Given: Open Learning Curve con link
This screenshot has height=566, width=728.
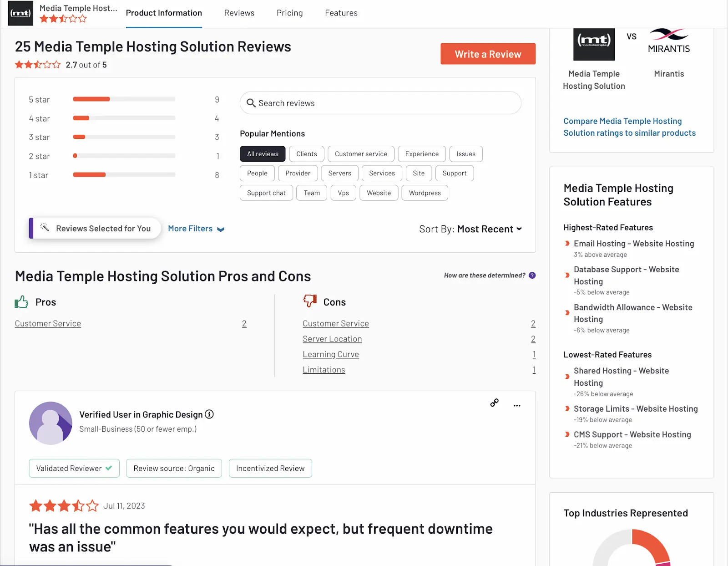Looking at the screenshot, I should (331, 354).
